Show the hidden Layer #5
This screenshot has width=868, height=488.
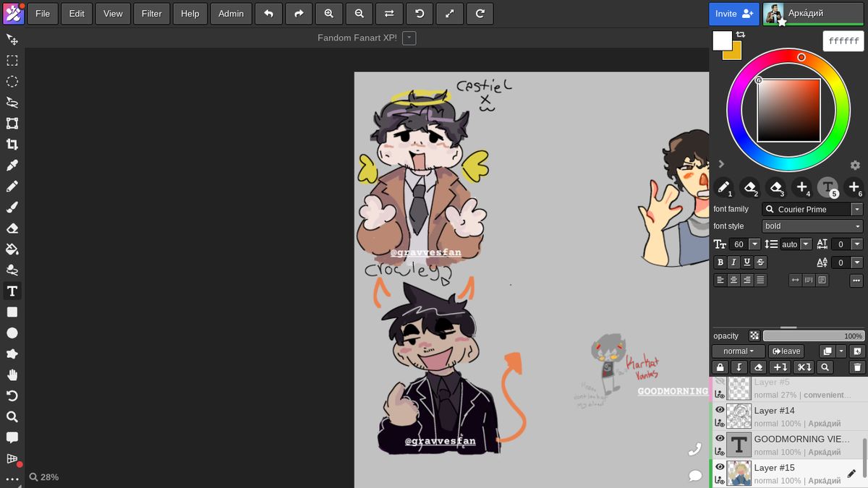coord(720,382)
